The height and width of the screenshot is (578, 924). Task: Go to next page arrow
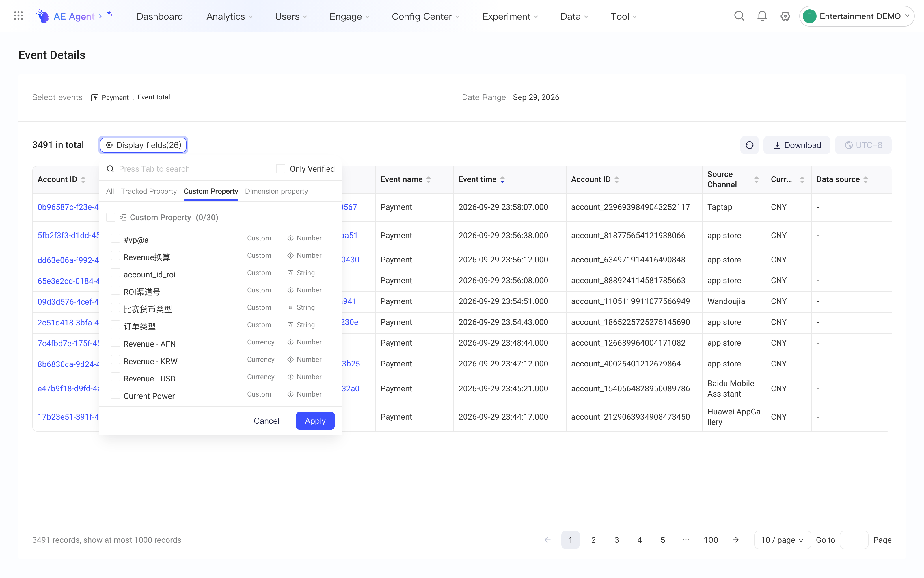pyautogui.click(x=736, y=540)
